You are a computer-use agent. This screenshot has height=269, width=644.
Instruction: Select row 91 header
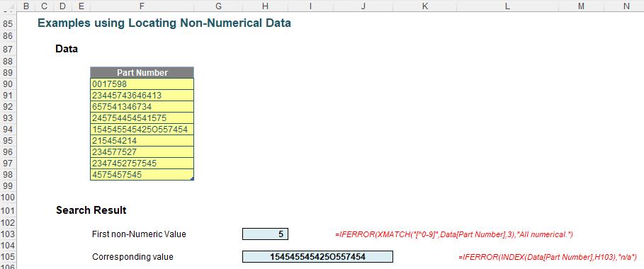click(8, 96)
